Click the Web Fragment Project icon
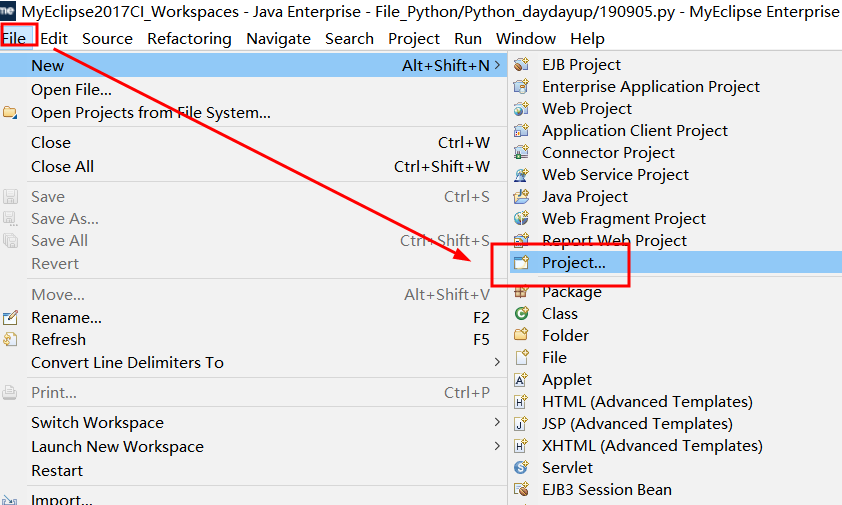The height and width of the screenshot is (505, 842). [521, 219]
